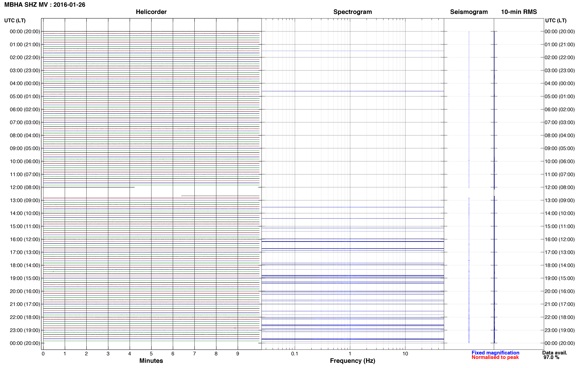This screenshot has height=368, width=588.
Task: Click the thick spectrogram band just before 00:00 (20:00)
Action: click(x=353, y=339)
